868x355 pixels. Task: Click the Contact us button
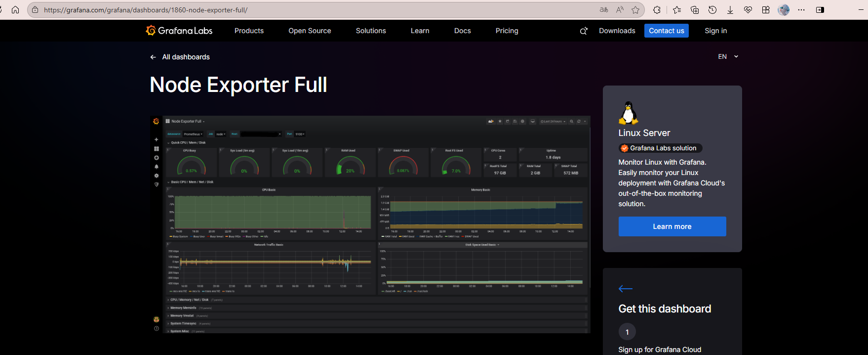pyautogui.click(x=667, y=31)
